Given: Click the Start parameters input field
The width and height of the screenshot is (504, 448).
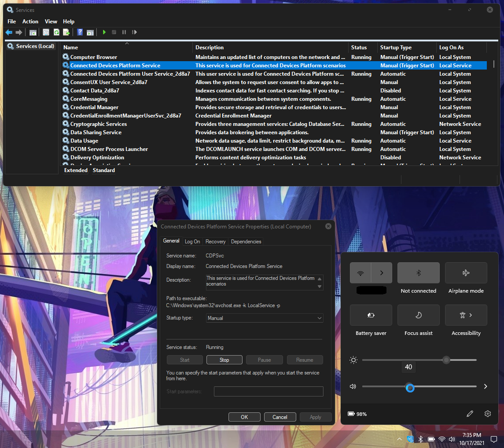Looking at the screenshot, I should point(269,391).
